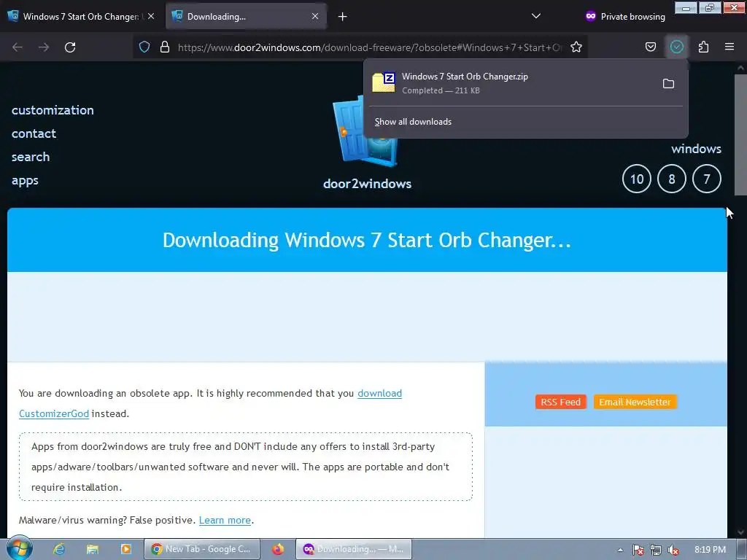Show hidden tray icons arrow

[x=620, y=550]
